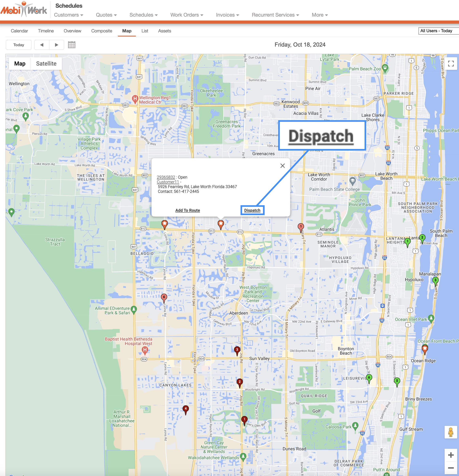Click the orange star marker under the popup

point(220,224)
